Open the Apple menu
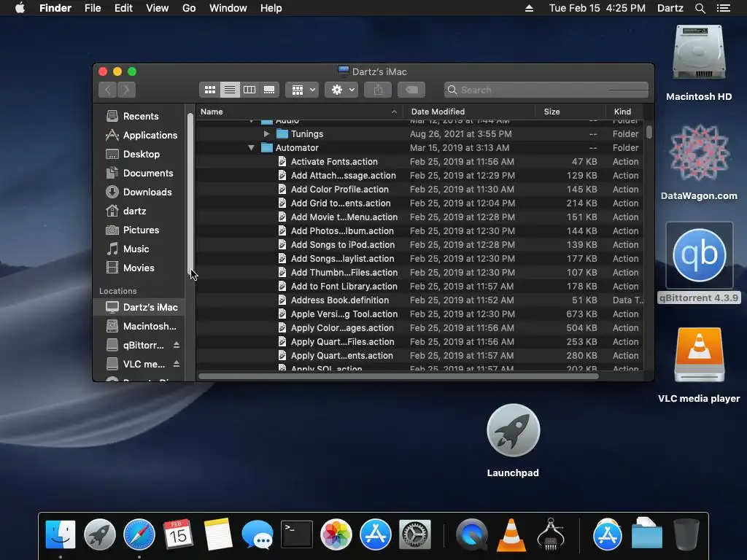 (x=20, y=8)
